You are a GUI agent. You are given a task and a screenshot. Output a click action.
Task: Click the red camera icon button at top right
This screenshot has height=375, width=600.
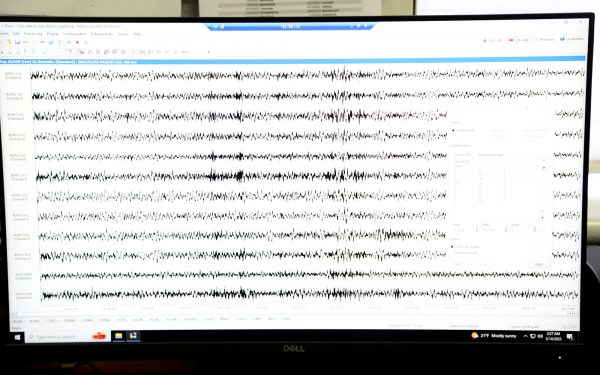coord(518,39)
